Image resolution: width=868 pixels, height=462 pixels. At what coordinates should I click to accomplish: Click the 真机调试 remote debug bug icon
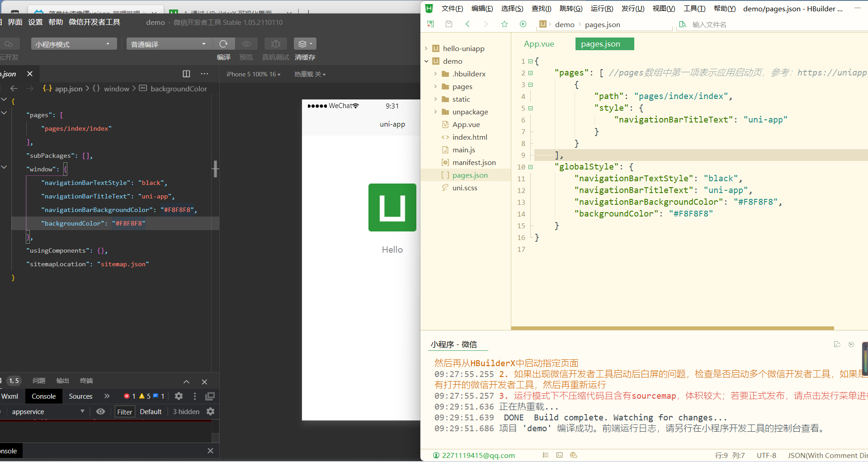click(x=275, y=44)
